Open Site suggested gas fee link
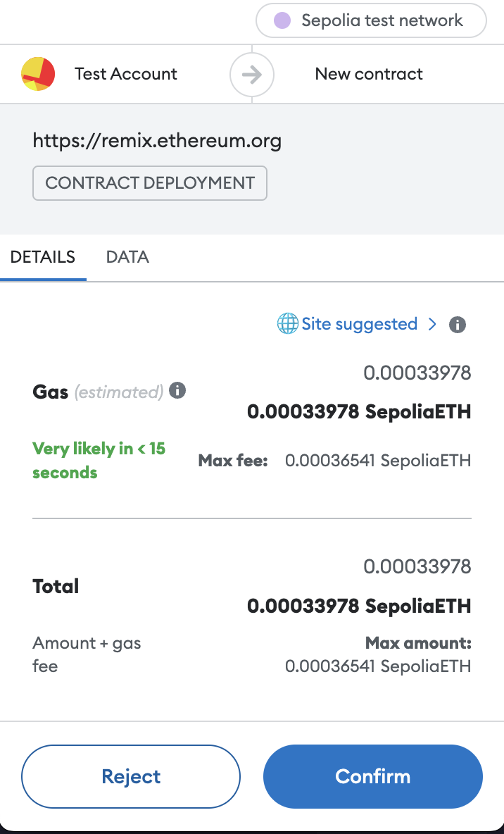 [x=359, y=324]
